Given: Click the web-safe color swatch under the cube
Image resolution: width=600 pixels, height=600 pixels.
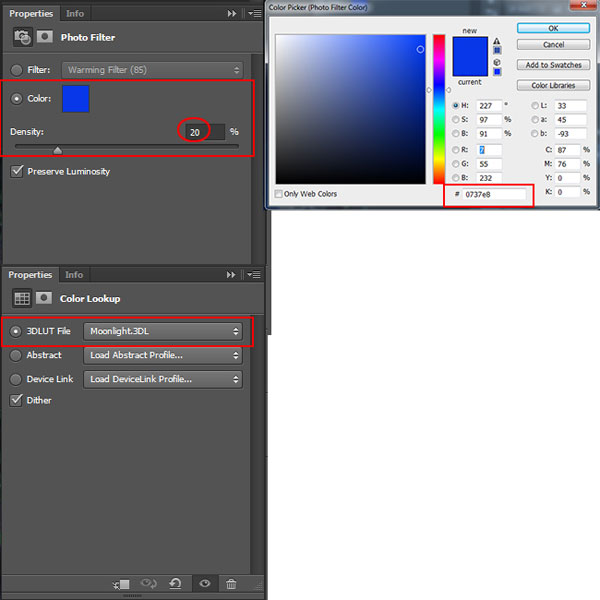Looking at the screenshot, I should [x=497, y=72].
